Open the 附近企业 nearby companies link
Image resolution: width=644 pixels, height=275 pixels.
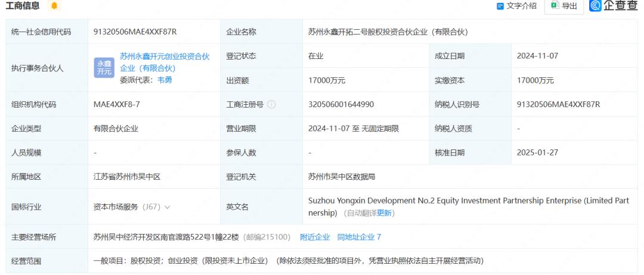(315, 237)
